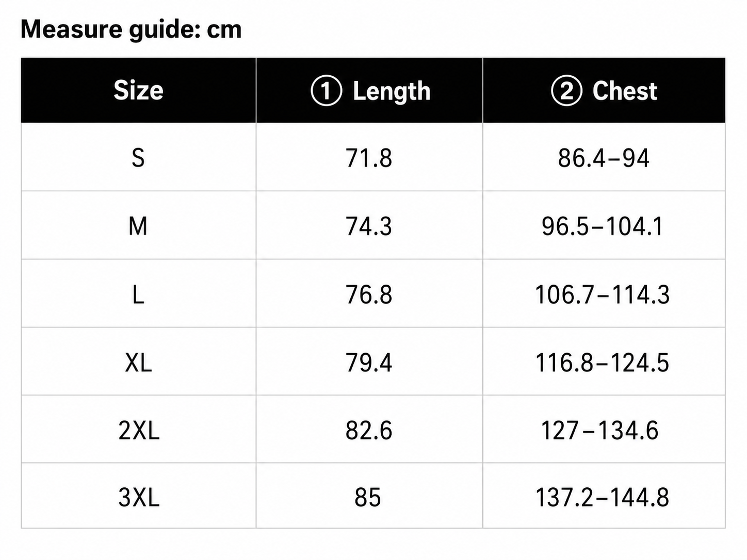Click the 137.2–144.8 chest value
Image resolution: width=747 pixels, height=560 pixels.
603,498
